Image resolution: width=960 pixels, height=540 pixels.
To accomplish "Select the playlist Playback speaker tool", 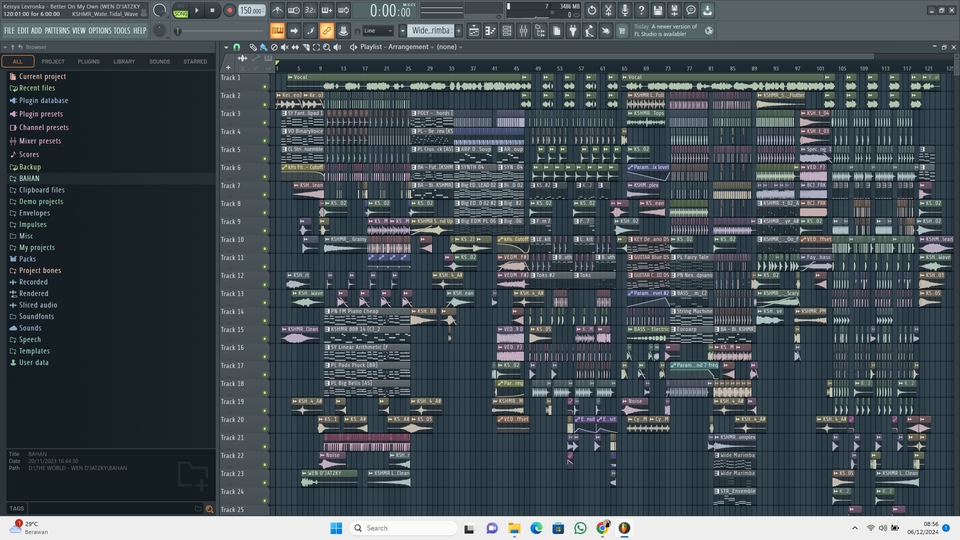I will click(x=337, y=47).
